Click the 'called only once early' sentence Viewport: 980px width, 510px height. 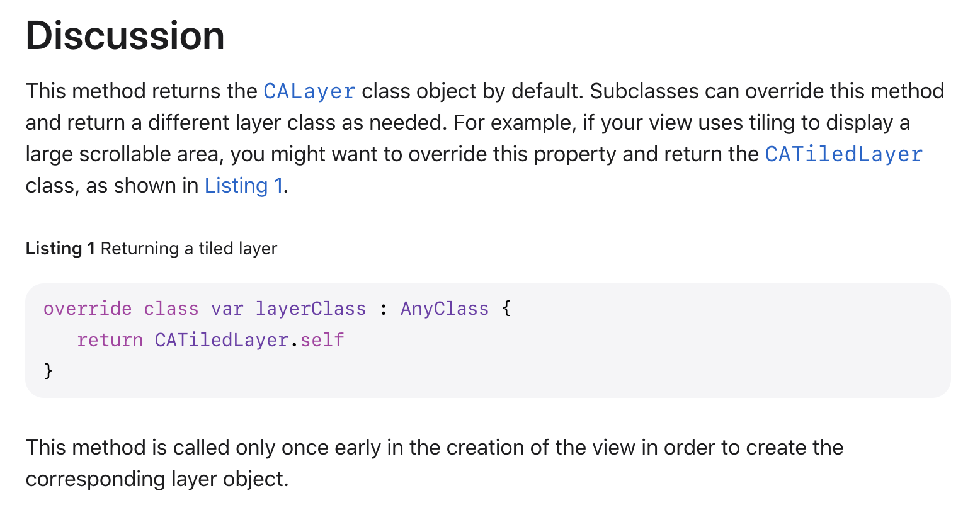pyautogui.click(x=435, y=448)
